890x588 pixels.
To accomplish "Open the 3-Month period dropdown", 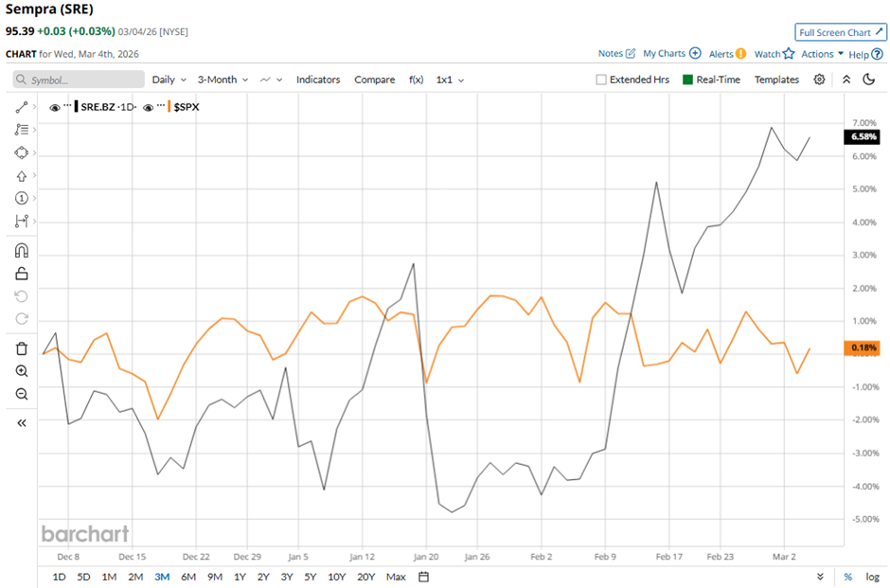I will [x=222, y=80].
